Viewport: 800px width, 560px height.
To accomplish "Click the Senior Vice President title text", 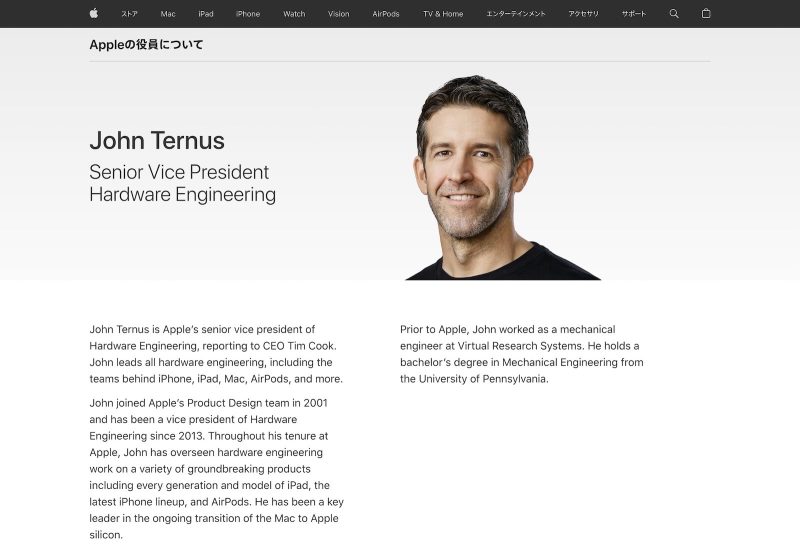I will coord(179,172).
